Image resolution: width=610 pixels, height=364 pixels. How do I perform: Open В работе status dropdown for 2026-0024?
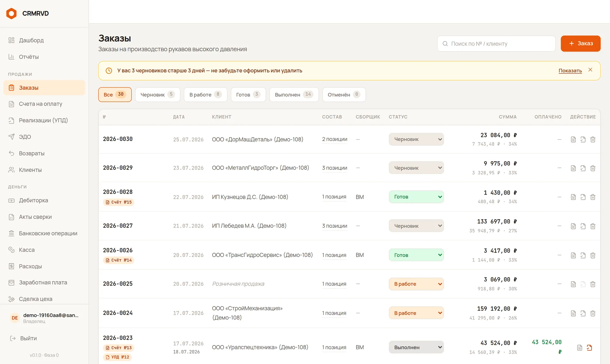[x=416, y=313]
